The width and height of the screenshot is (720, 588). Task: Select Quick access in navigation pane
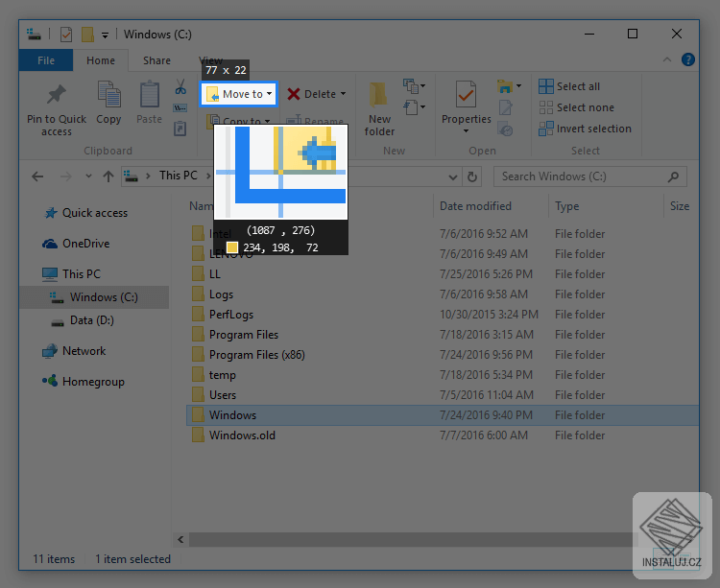coord(95,213)
